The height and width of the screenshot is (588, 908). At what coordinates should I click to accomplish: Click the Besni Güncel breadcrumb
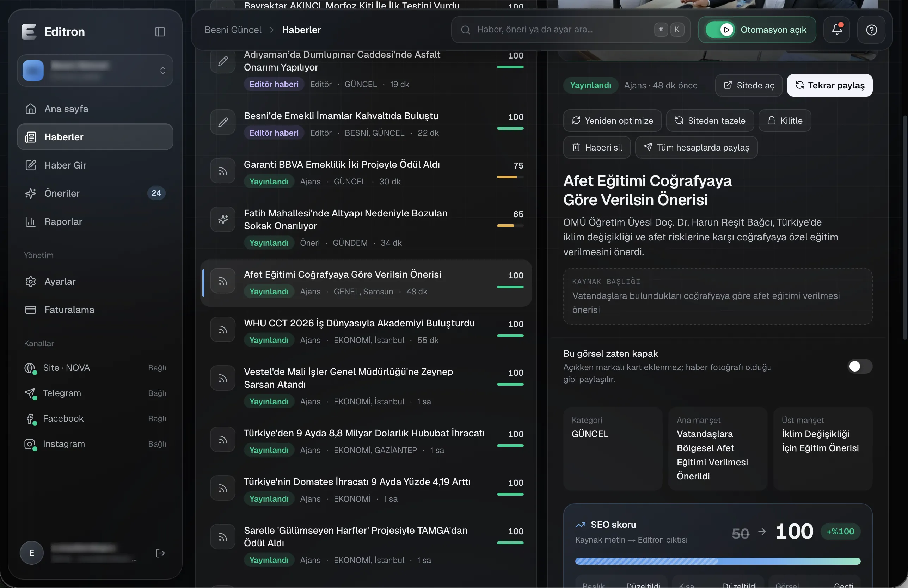pos(233,30)
